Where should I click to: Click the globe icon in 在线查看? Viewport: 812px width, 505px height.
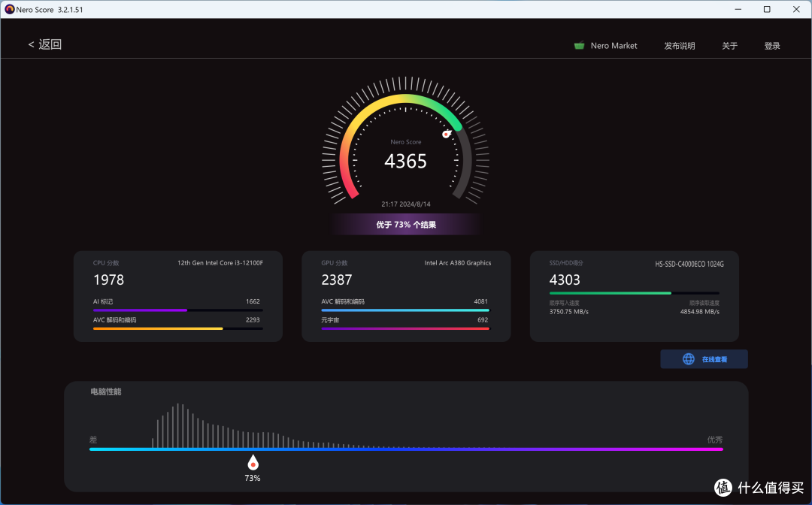pos(688,359)
